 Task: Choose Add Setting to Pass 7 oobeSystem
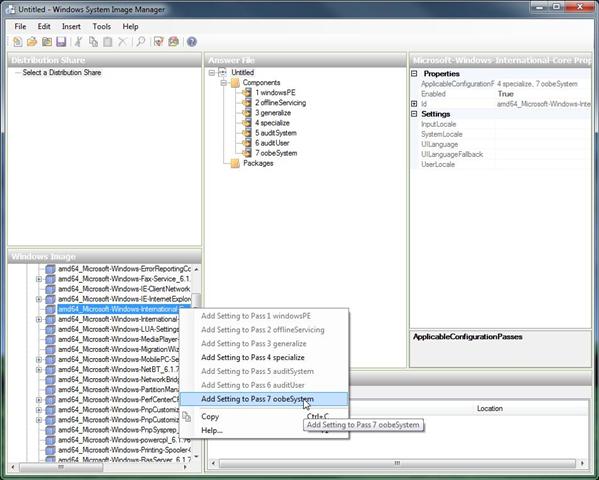click(264, 399)
